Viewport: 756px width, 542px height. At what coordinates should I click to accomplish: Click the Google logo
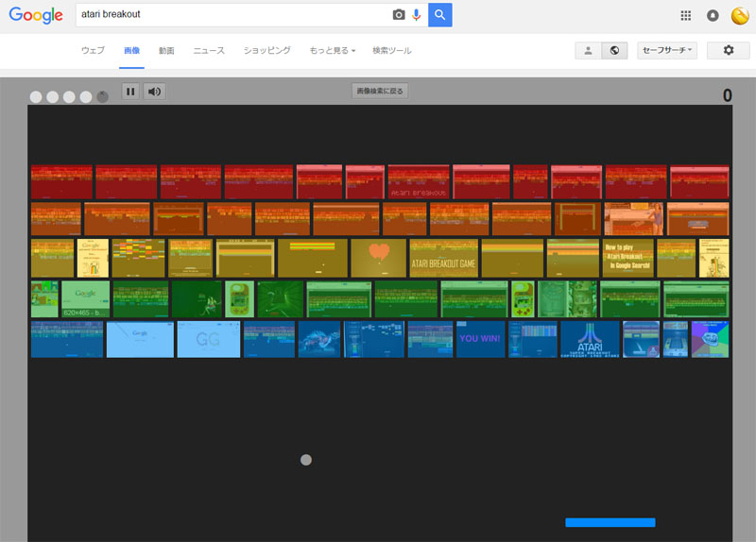[36, 15]
